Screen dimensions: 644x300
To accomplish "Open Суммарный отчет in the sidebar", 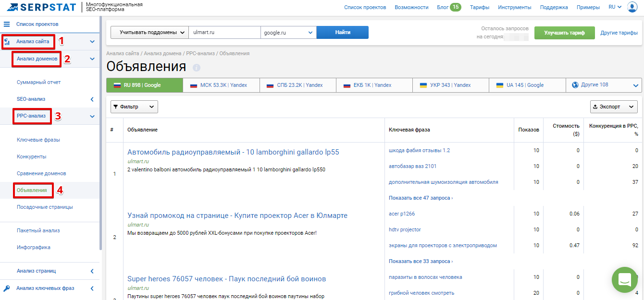I will pyautogui.click(x=39, y=82).
